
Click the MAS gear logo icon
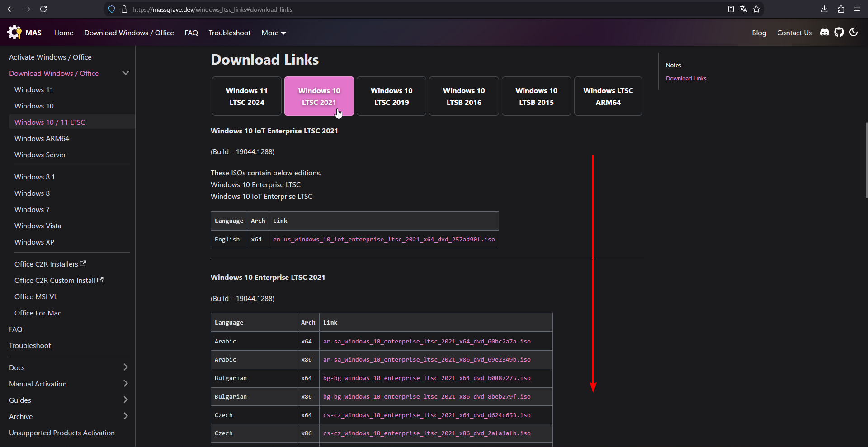click(x=14, y=32)
